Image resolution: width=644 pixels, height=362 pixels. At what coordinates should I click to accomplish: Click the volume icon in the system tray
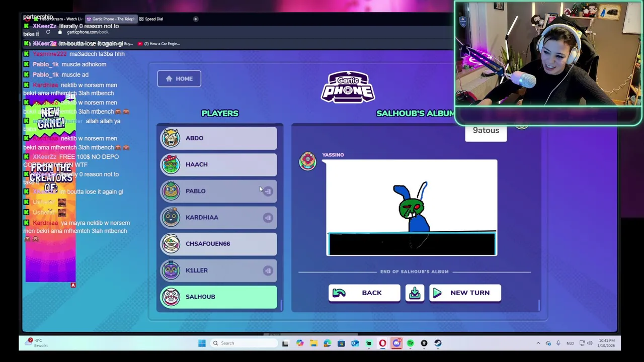[x=591, y=343]
